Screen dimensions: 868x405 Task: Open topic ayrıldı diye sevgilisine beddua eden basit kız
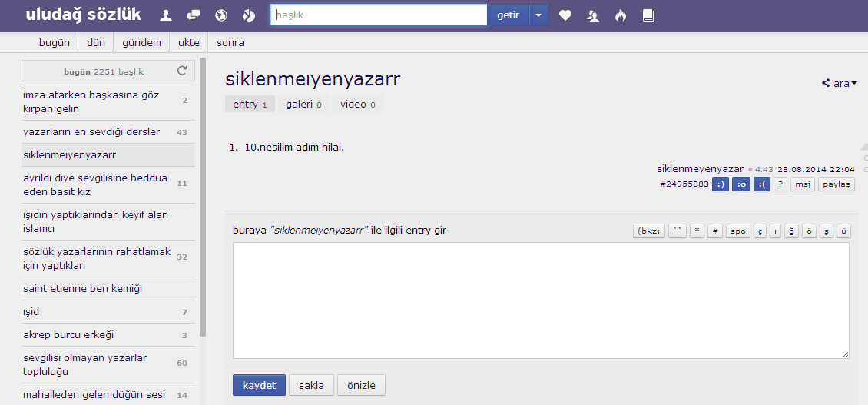[x=108, y=185]
